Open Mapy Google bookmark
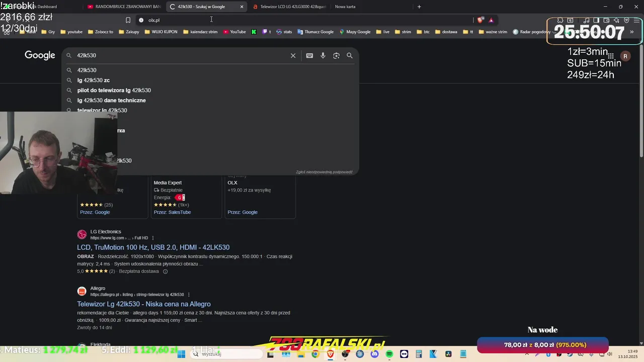Viewport: 644px width, 362px height. click(x=355, y=32)
